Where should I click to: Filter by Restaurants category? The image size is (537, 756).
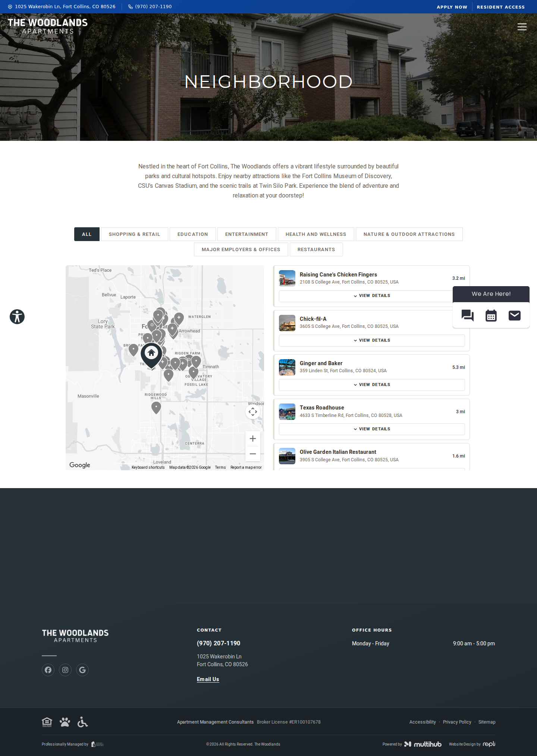coord(316,250)
